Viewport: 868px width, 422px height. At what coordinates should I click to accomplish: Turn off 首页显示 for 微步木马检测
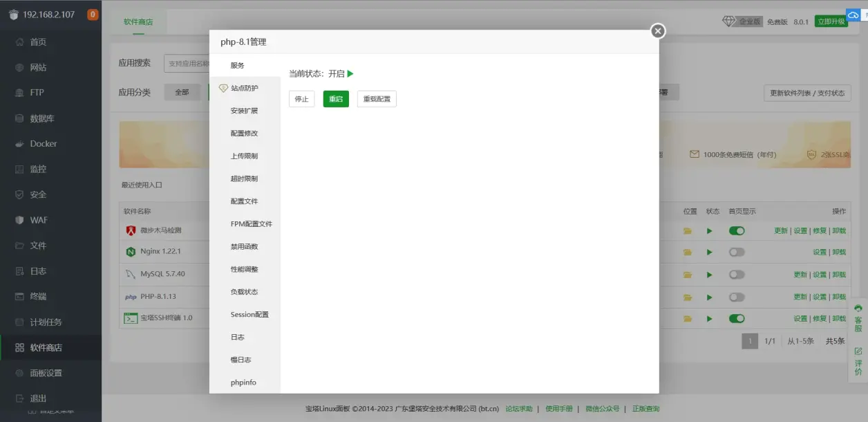click(x=737, y=230)
